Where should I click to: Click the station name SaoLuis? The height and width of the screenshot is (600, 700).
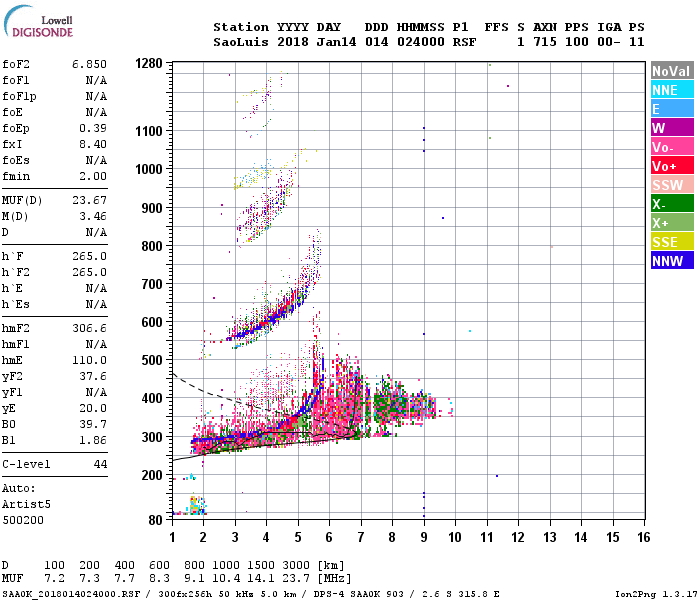coord(241,42)
